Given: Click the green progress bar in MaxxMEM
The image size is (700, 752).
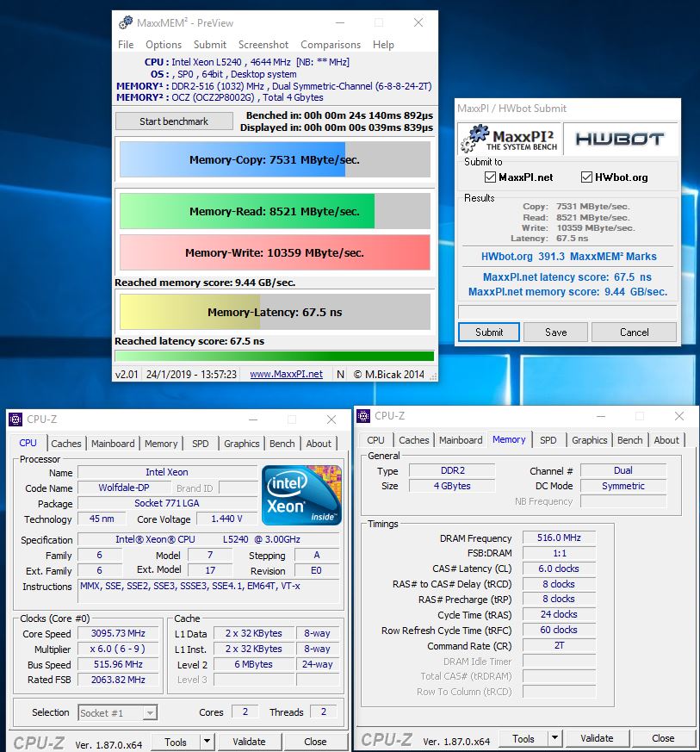Looking at the screenshot, I should 275,356.
